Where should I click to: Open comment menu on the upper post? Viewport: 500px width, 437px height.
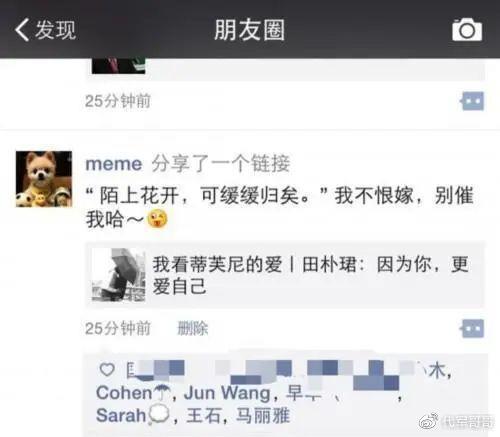(472, 101)
